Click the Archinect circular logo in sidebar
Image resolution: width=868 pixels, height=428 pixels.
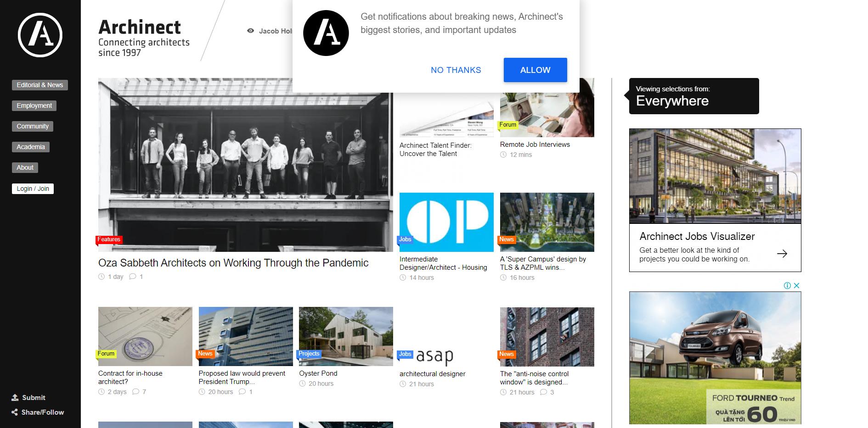(40, 35)
